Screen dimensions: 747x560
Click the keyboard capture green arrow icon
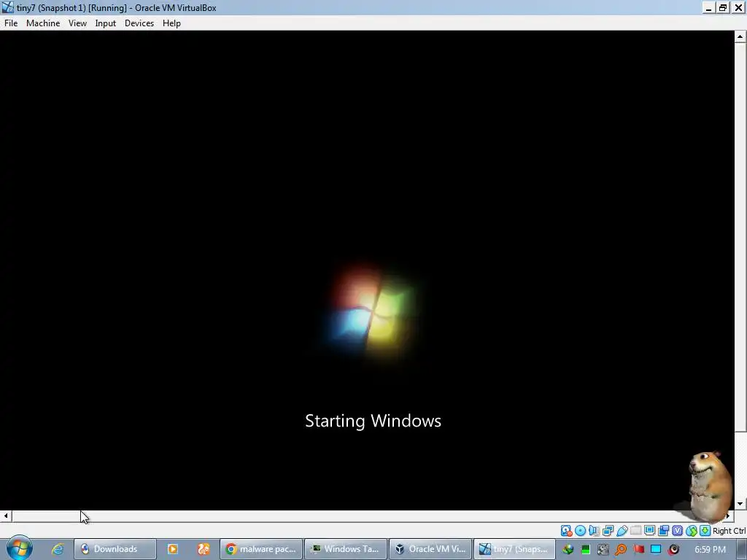[x=705, y=531]
